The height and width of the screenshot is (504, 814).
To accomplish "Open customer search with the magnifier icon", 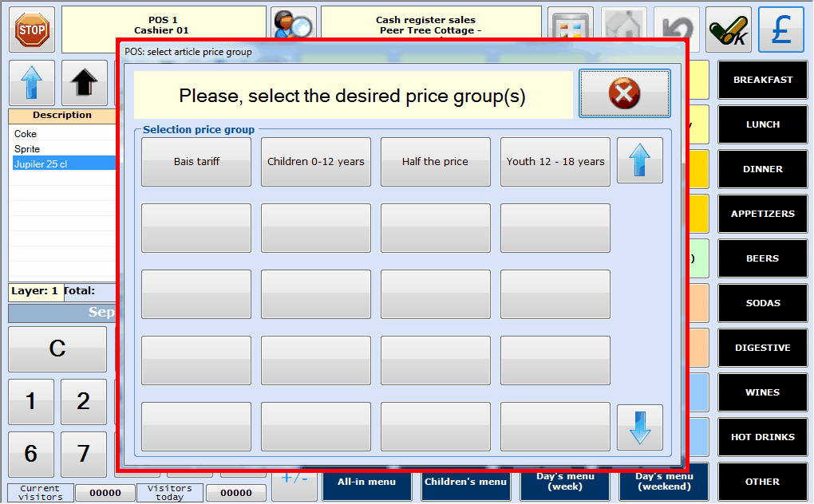I will point(293,22).
